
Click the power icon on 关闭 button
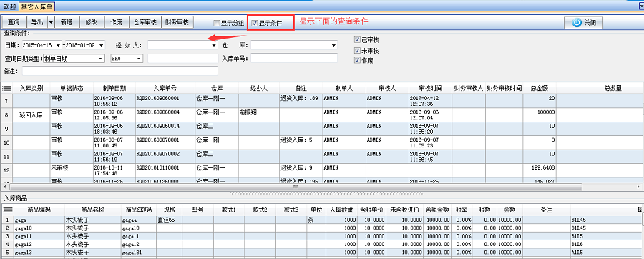coord(577,23)
